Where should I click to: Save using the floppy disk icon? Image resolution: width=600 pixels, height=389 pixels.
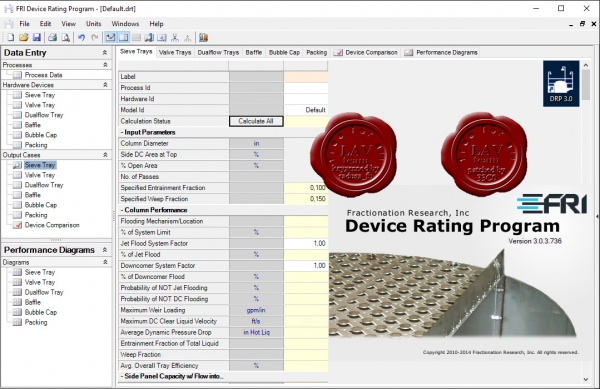click(37, 37)
